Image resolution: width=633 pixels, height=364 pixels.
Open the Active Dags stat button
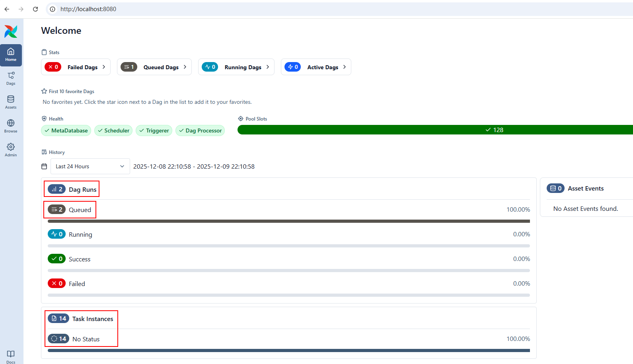(316, 67)
